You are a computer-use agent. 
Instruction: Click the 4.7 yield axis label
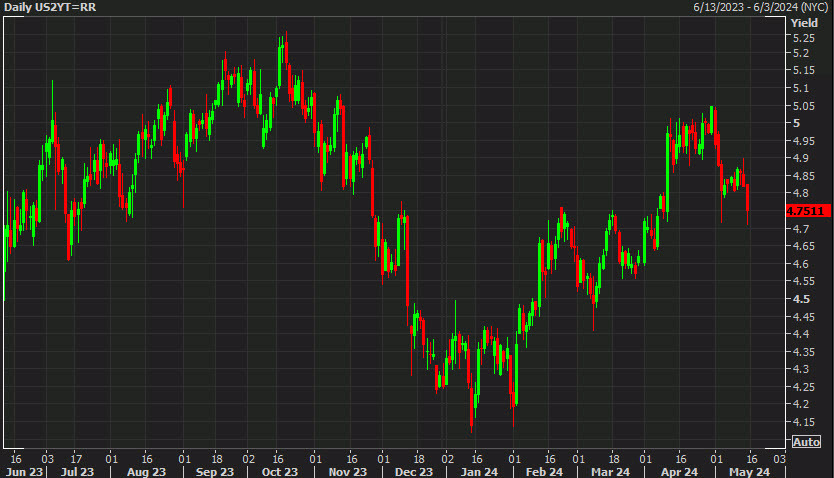[x=800, y=229]
